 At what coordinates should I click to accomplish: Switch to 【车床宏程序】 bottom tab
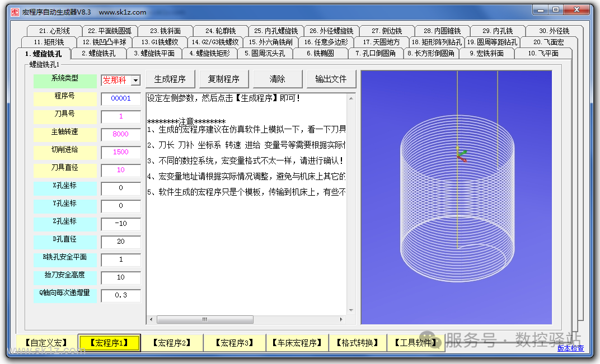click(297, 343)
